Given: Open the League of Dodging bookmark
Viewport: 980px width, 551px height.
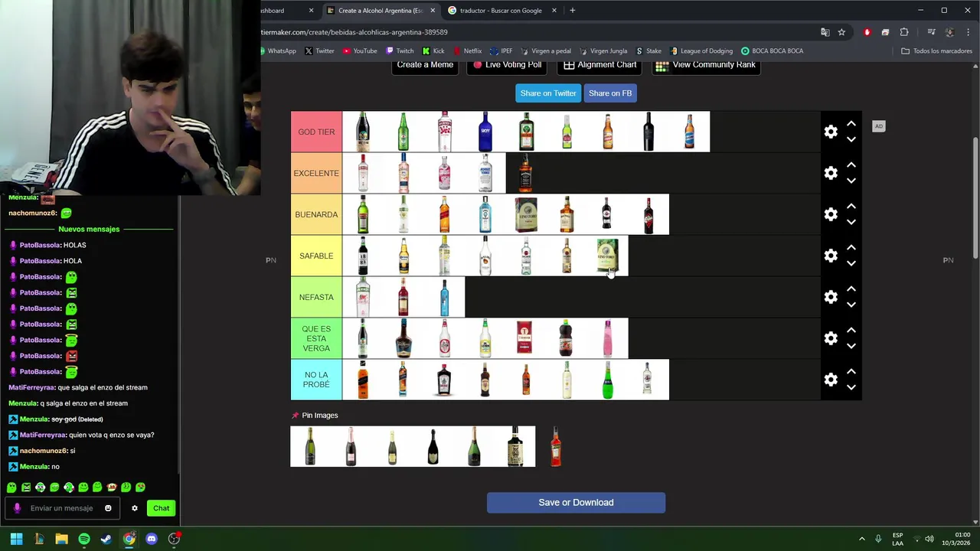Looking at the screenshot, I should click(701, 51).
